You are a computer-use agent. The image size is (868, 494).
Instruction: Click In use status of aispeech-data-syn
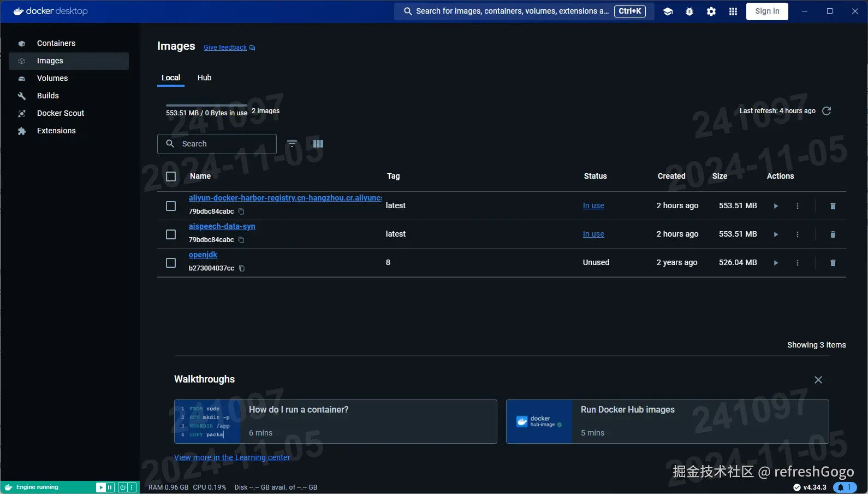[x=593, y=234]
